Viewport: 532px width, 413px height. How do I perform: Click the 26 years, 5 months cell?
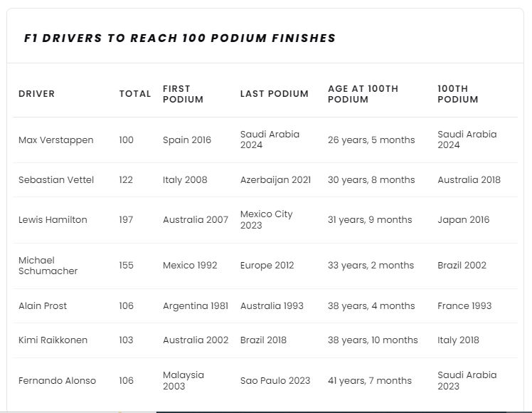tap(371, 140)
